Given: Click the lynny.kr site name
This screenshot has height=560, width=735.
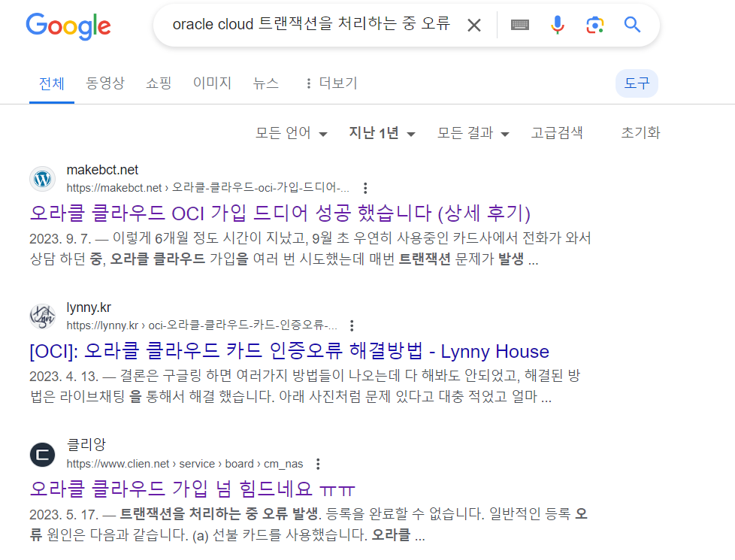Looking at the screenshot, I should pyautogui.click(x=89, y=307).
